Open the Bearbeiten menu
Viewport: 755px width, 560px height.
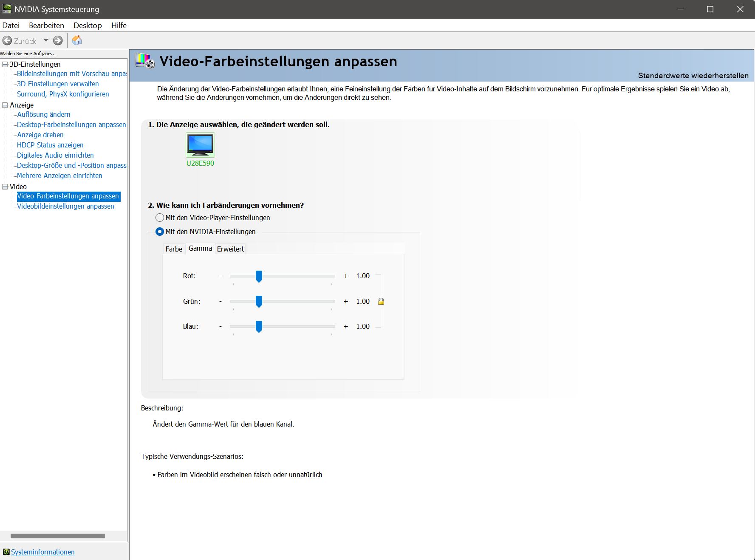(46, 25)
